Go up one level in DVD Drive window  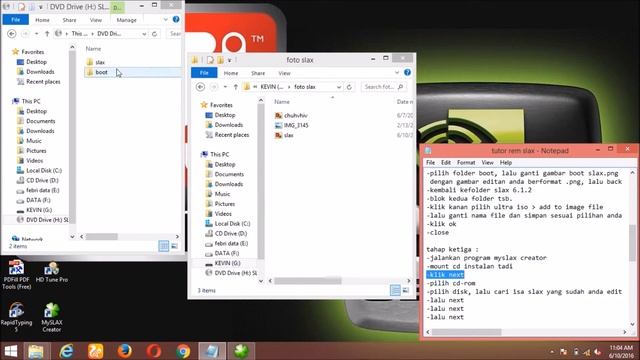tap(47, 33)
